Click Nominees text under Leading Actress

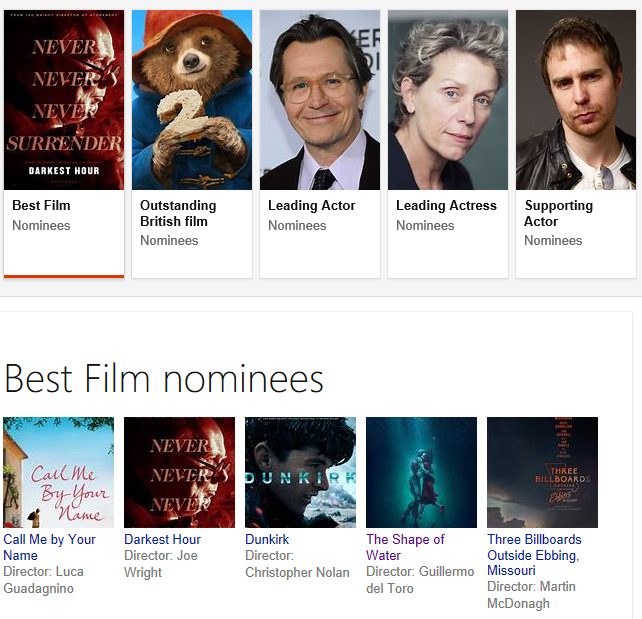(x=425, y=226)
